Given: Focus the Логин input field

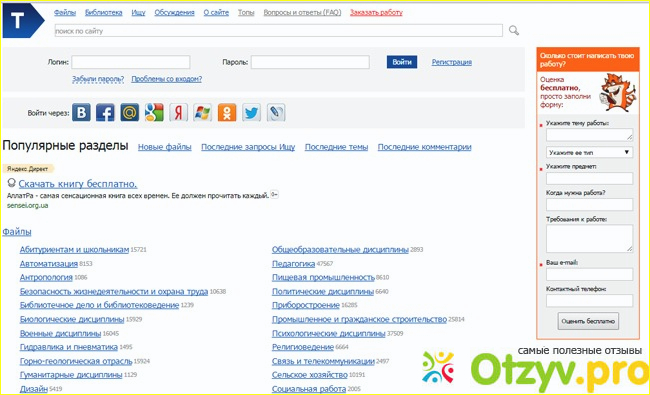Looking at the screenshot, I should click(x=131, y=62).
